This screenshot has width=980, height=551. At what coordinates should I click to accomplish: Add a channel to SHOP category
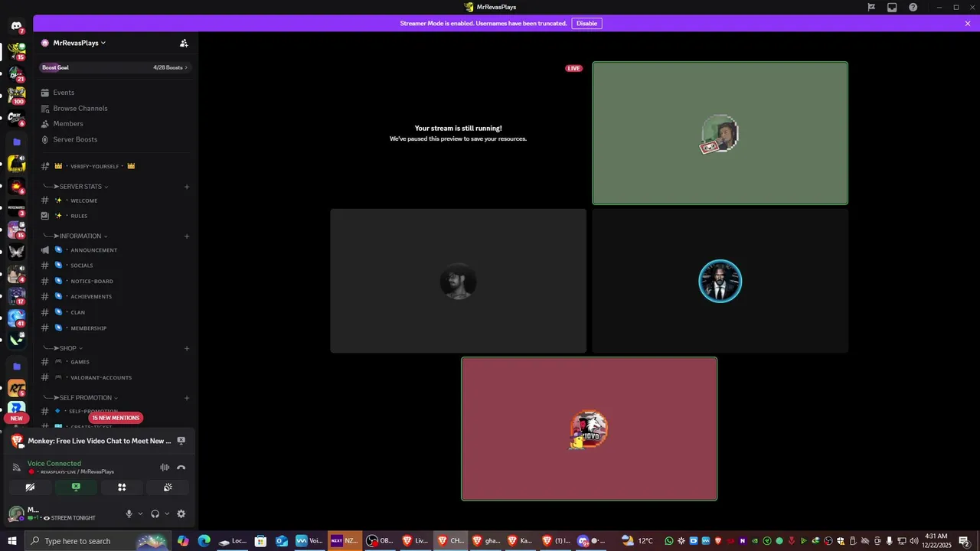coord(187,348)
